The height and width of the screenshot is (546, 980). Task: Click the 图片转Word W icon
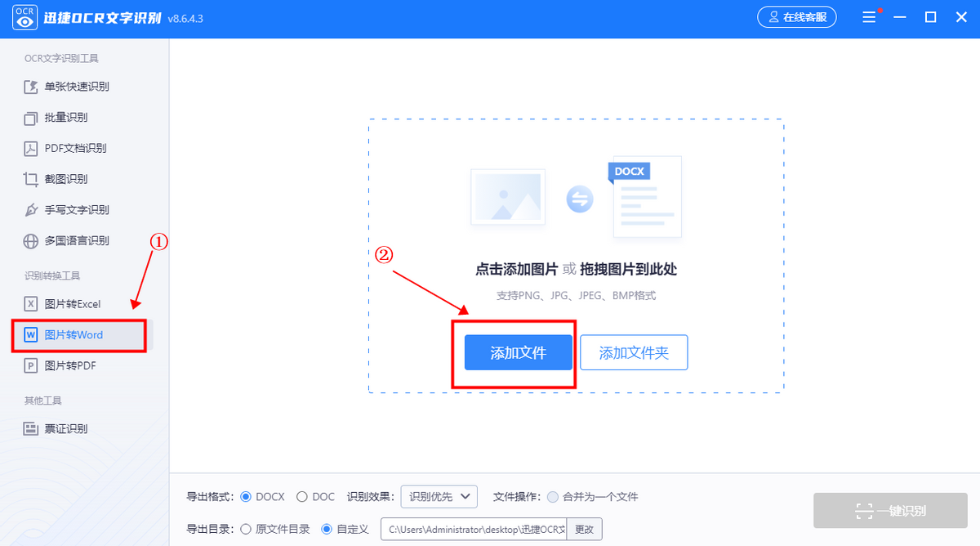tap(31, 335)
